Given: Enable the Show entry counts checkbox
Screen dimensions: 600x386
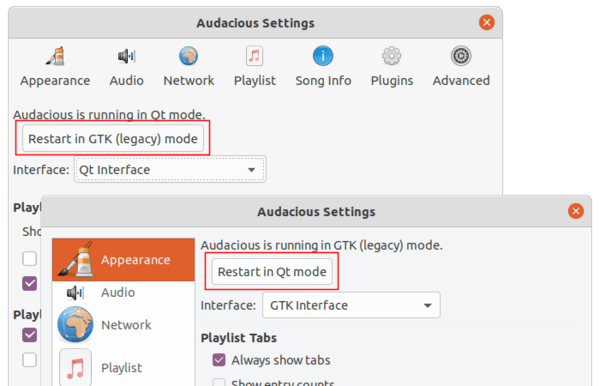Looking at the screenshot, I should (219, 382).
